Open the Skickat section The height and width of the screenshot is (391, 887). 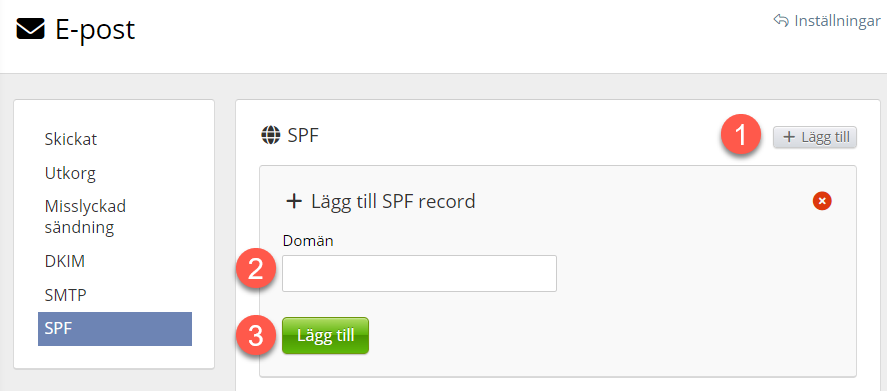click(x=71, y=139)
